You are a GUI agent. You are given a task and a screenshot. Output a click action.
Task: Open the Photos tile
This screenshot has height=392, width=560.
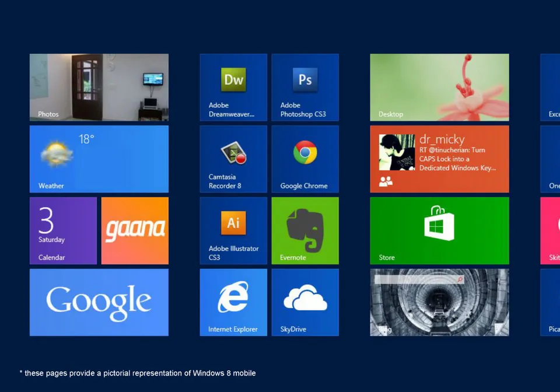pos(99,87)
